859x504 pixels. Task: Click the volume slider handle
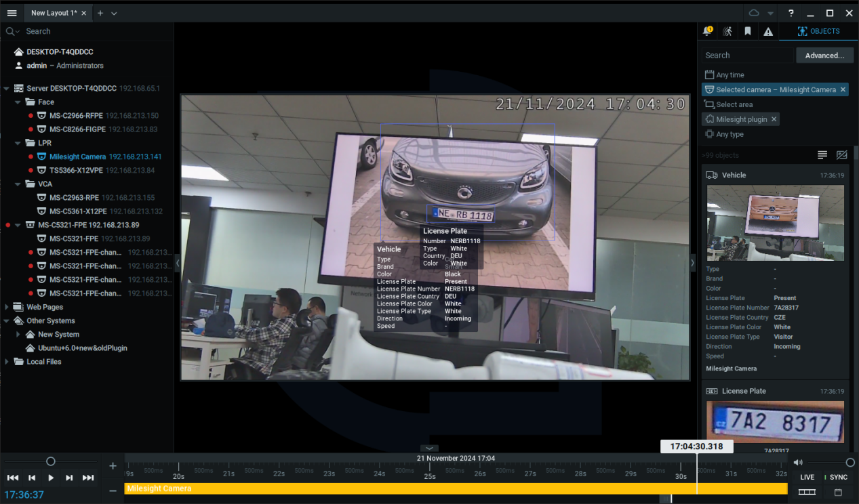[850, 462]
